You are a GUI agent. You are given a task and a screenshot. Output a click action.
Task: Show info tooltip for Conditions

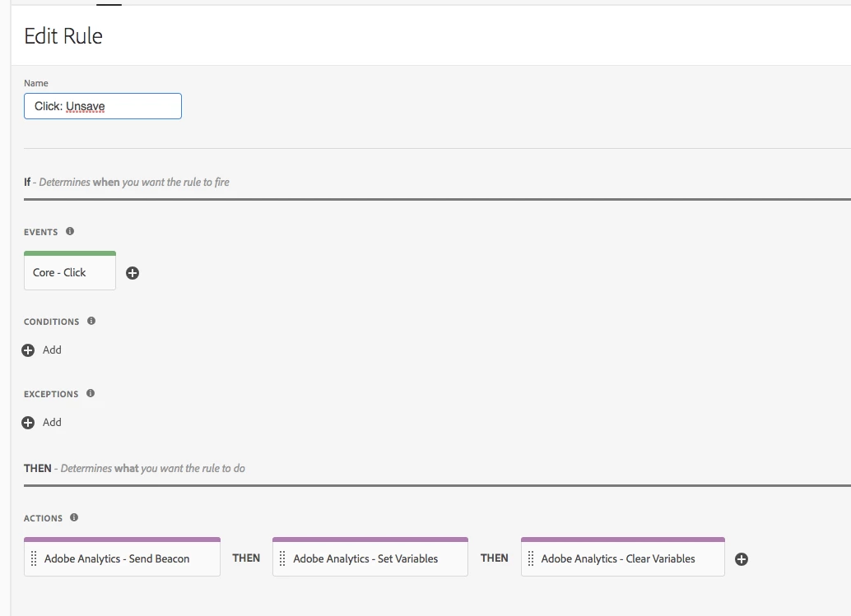[x=91, y=321]
